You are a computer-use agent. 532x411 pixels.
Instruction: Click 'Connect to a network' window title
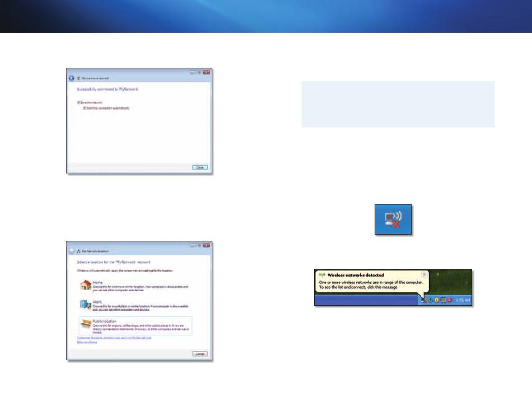95,78
